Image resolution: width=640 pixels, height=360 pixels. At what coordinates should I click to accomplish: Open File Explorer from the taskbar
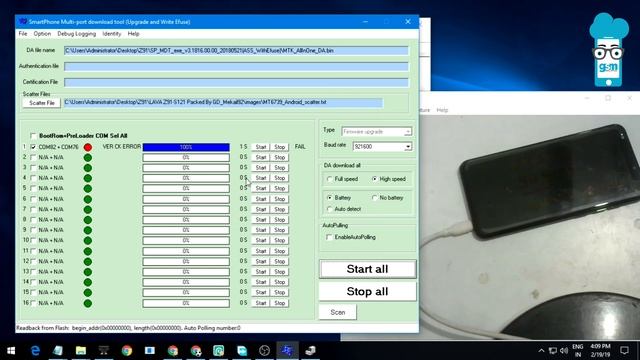pos(81,351)
